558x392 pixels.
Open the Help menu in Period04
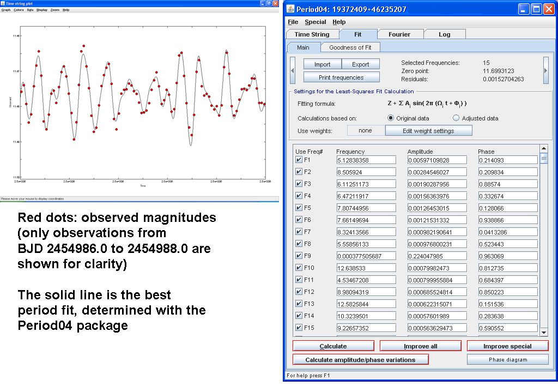pos(339,22)
